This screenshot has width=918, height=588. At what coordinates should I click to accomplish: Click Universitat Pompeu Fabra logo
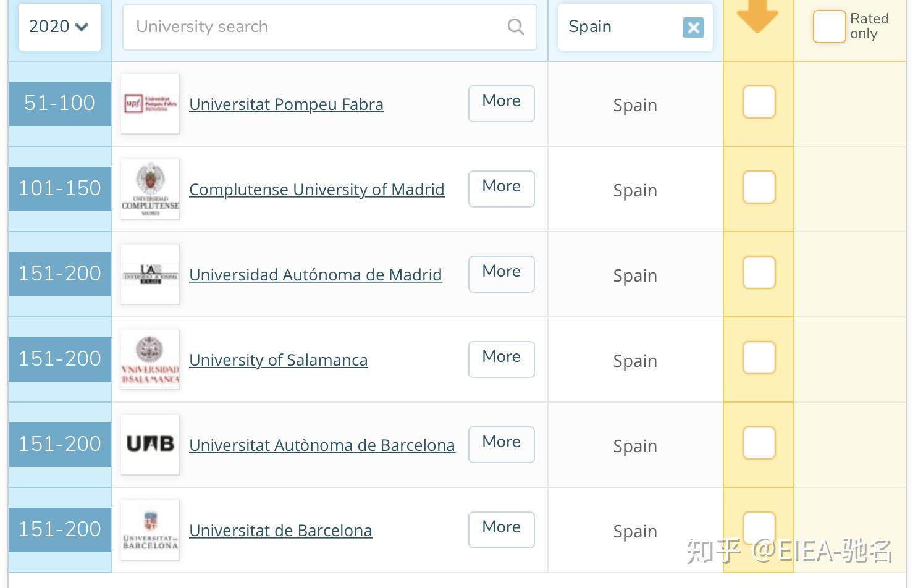[x=150, y=104]
